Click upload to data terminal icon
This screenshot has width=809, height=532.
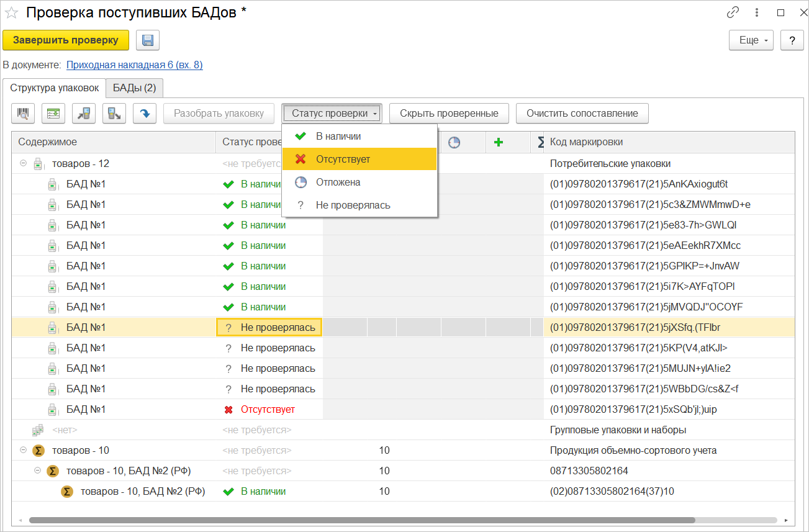click(114, 114)
